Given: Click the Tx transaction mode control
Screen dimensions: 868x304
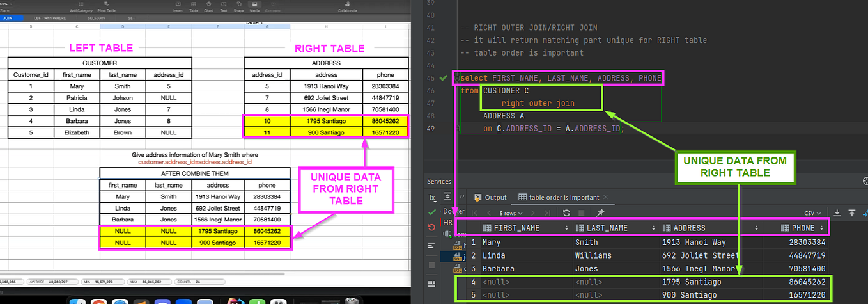Looking at the screenshot, I should point(431,198).
